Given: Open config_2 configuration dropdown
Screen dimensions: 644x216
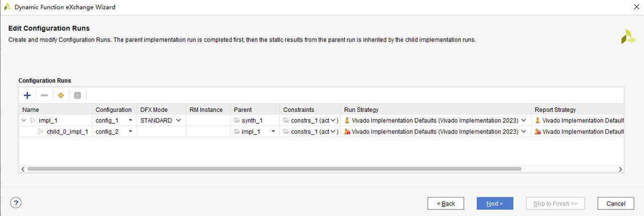Looking at the screenshot, I should (131, 132).
